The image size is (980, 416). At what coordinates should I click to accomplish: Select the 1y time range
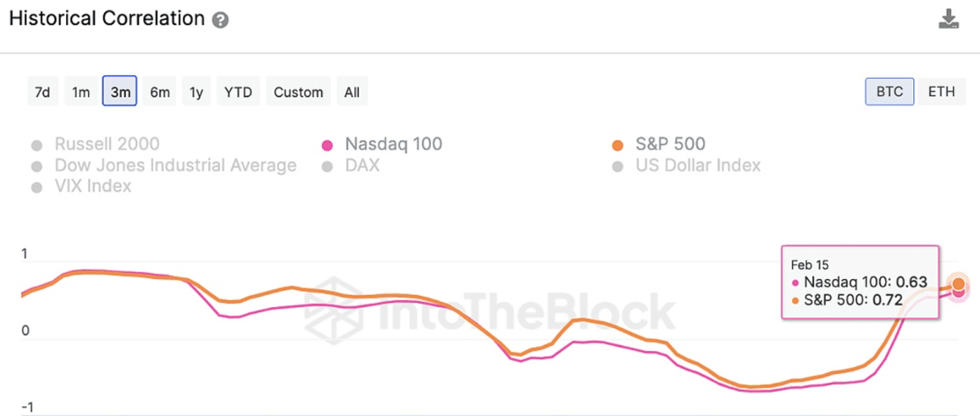196,92
